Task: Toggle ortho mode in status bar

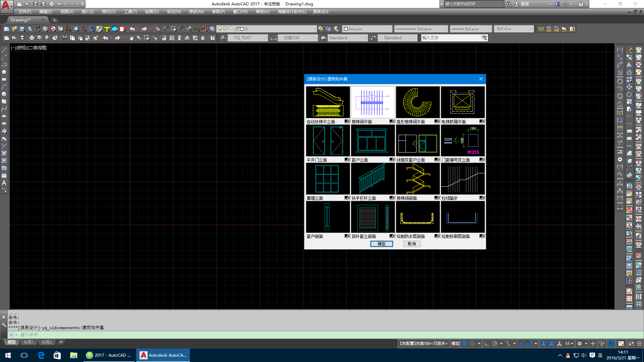Action: [x=487, y=344]
